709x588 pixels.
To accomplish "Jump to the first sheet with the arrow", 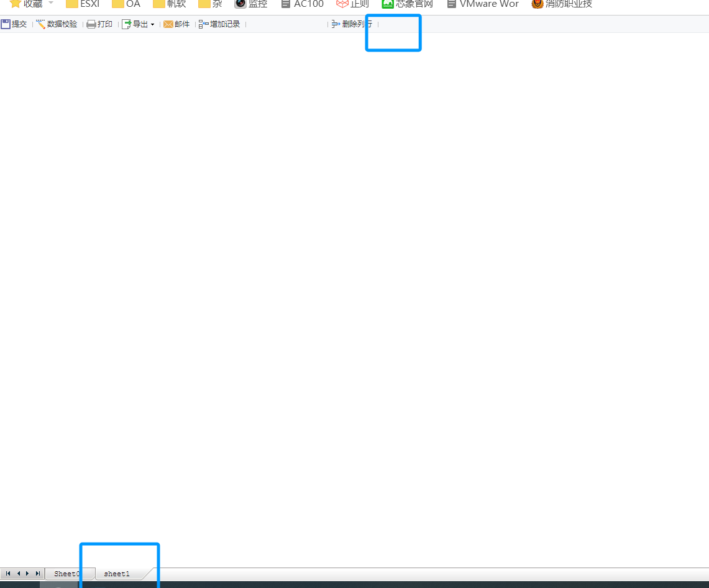I will pos(7,574).
